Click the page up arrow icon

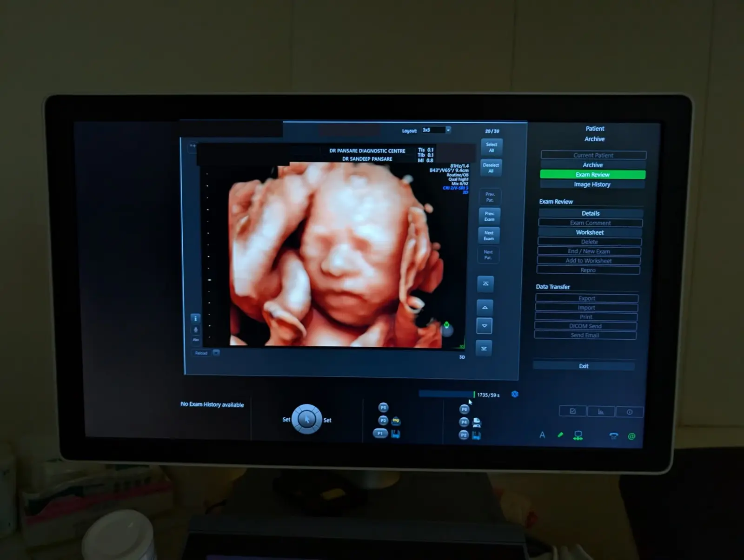click(485, 307)
